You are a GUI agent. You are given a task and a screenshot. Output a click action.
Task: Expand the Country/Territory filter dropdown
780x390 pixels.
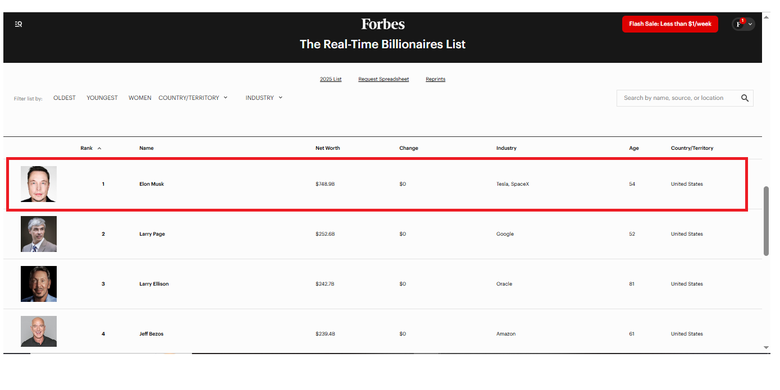[193, 98]
